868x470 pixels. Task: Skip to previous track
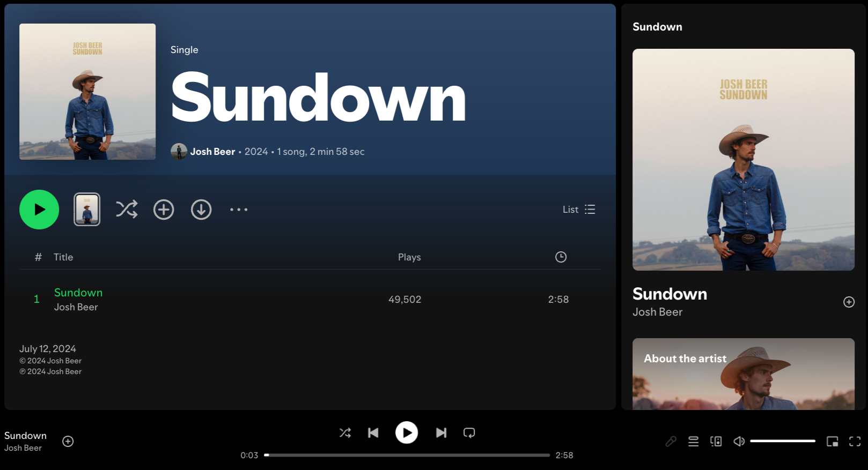pyautogui.click(x=373, y=432)
